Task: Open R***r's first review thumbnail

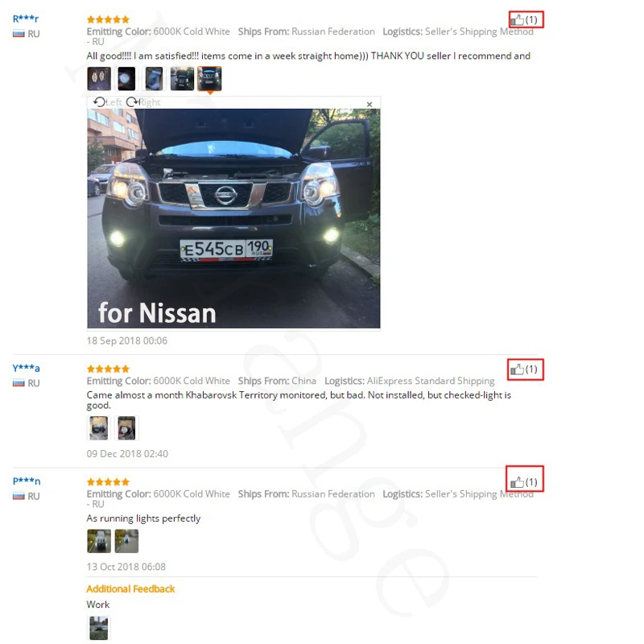Action: coord(99,78)
